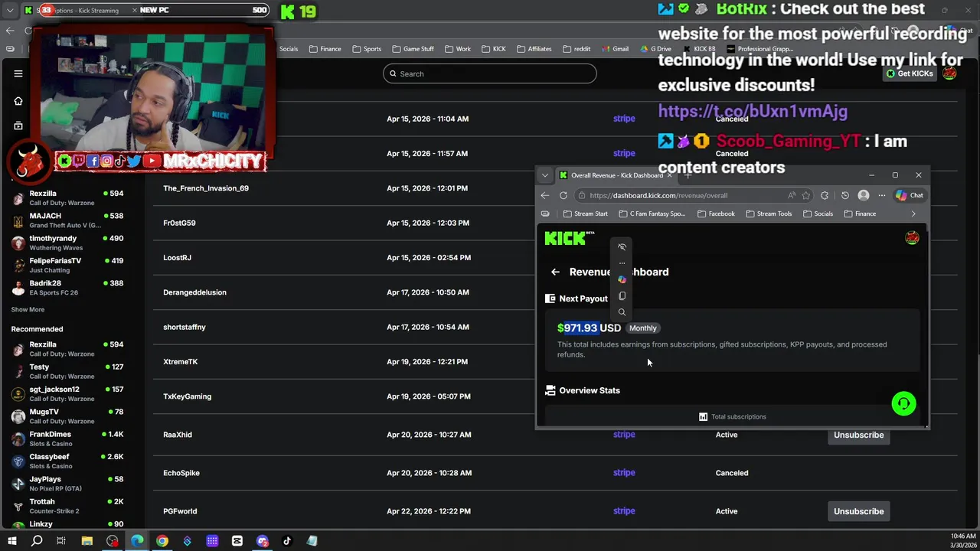Open Microsoft Edge from taskbar
The height and width of the screenshot is (551, 980).
(x=137, y=541)
